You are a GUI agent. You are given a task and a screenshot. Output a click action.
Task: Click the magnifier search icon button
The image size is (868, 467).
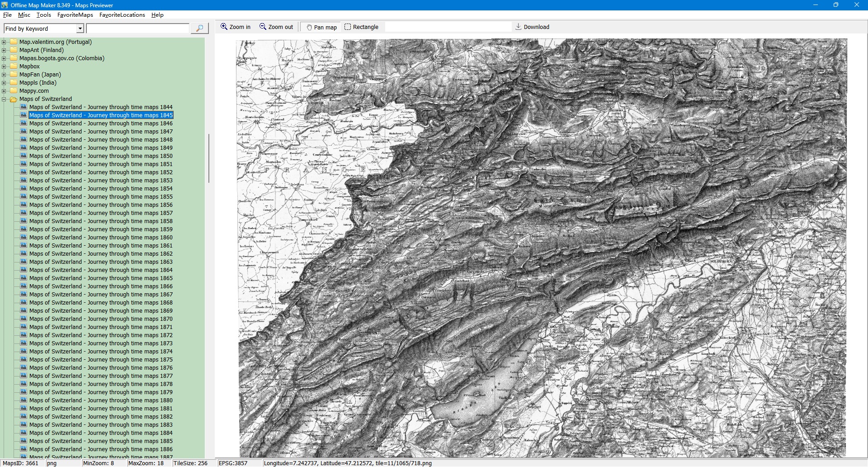pyautogui.click(x=199, y=29)
